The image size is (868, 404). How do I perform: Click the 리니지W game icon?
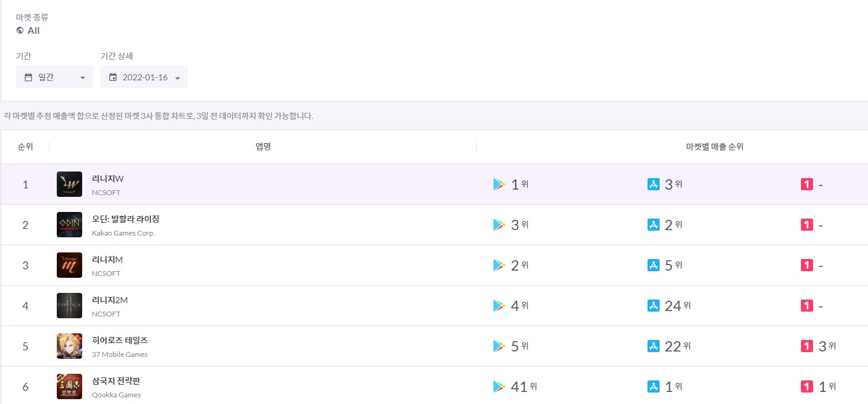pos(69,184)
